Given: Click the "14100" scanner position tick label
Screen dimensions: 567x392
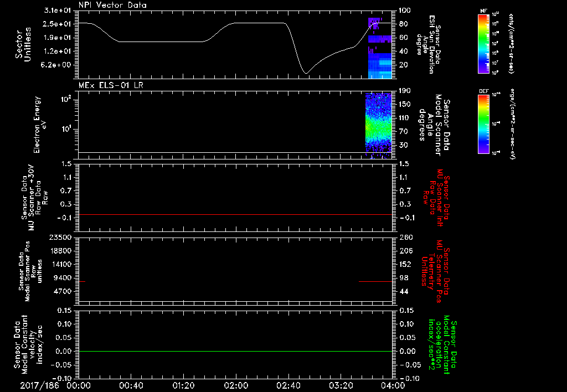Looking at the screenshot, I should click(60, 264).
